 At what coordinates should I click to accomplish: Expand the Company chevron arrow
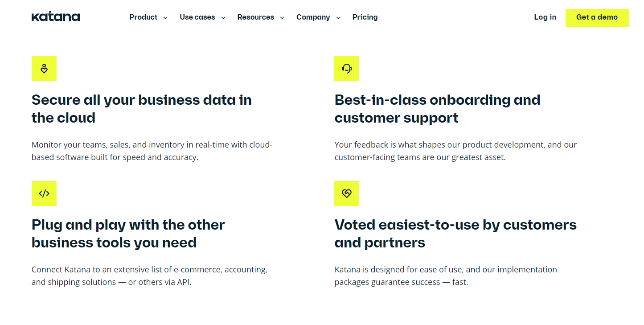pyautogui.click(x=338, y=18)
